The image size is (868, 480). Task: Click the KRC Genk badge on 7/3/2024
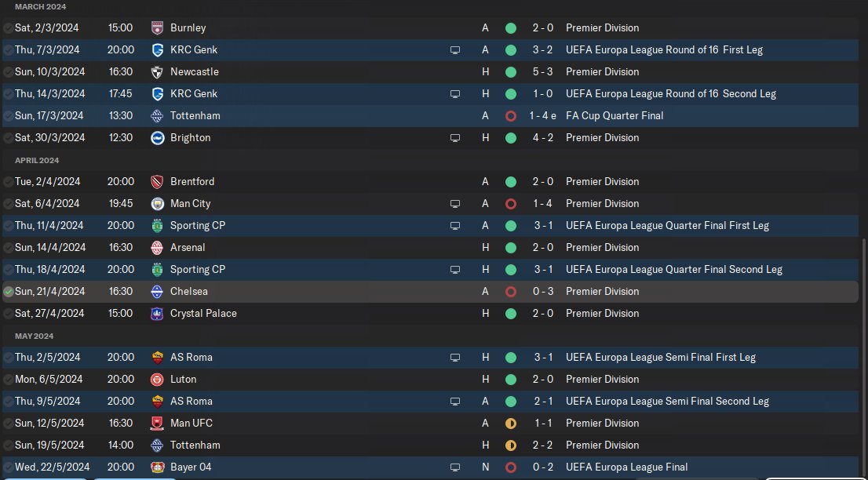point(157,49)
